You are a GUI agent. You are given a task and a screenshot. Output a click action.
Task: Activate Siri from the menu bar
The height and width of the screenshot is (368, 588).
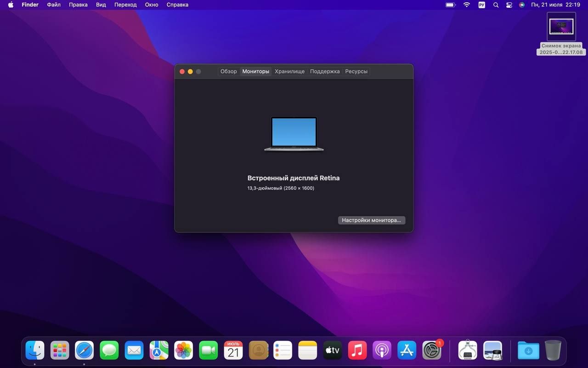[x=522, y=5]
